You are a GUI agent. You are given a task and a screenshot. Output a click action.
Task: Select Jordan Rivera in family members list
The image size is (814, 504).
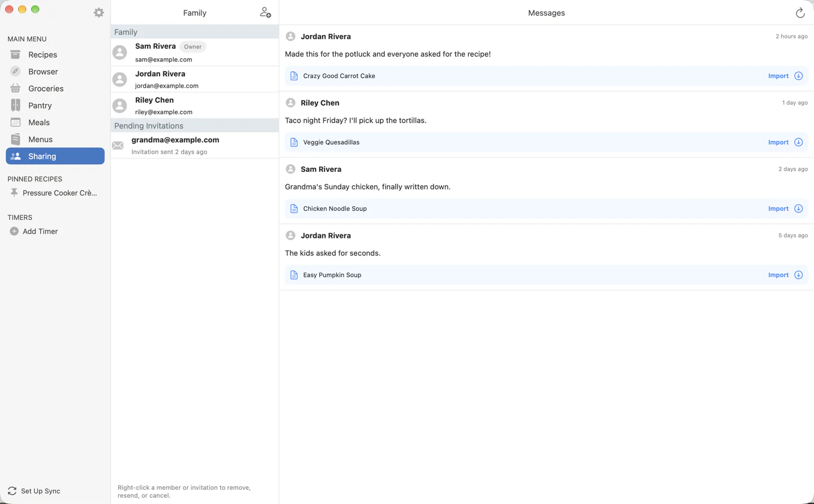coord(194,79)
